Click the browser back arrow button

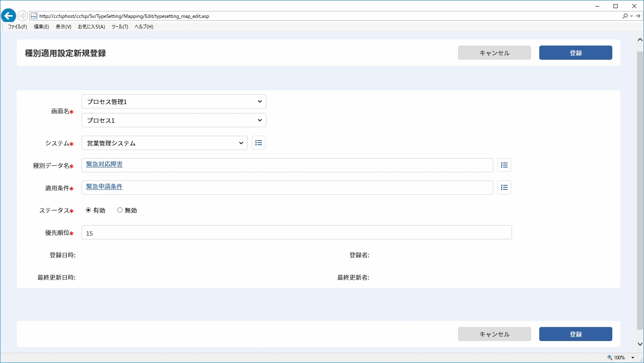coord(9,16)
